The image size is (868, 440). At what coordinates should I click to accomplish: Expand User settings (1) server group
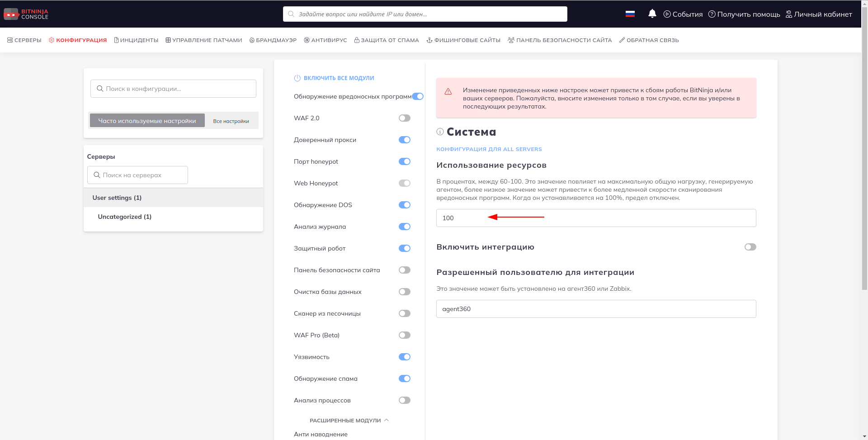tap(117, 198)
